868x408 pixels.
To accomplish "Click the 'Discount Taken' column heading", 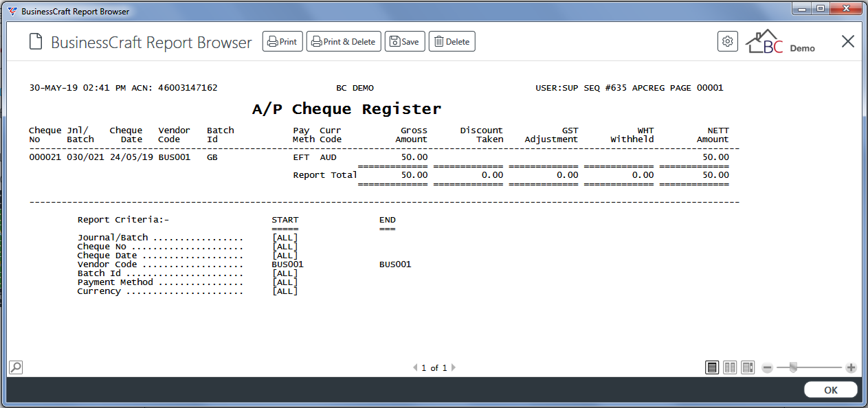I will tap(482, 135).
